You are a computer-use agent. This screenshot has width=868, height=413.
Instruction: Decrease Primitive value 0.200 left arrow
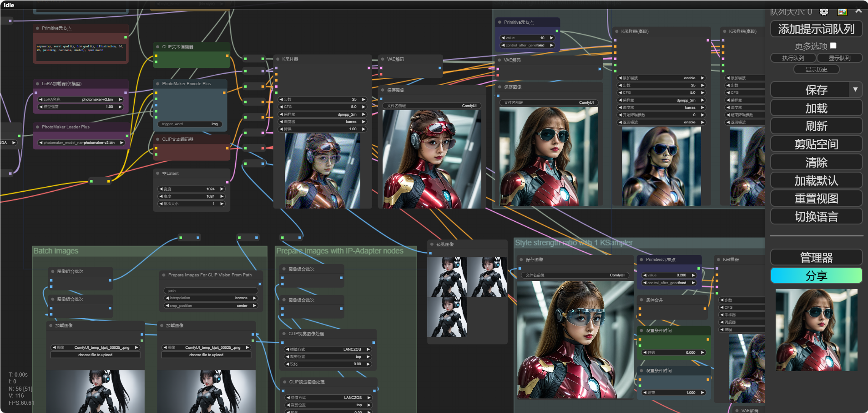[x=645, y=275]
